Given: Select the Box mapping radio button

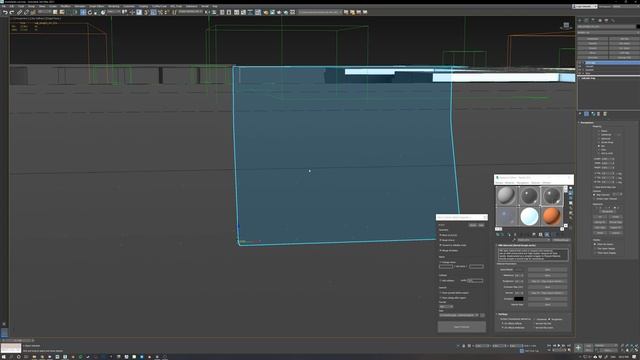Looking at the screenshot, I should point(599,146).
